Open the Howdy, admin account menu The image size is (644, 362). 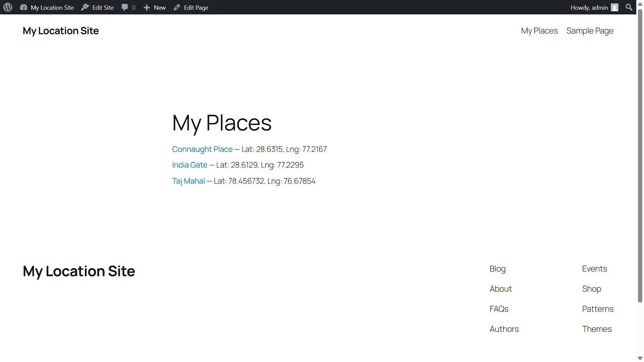point(589,7)
